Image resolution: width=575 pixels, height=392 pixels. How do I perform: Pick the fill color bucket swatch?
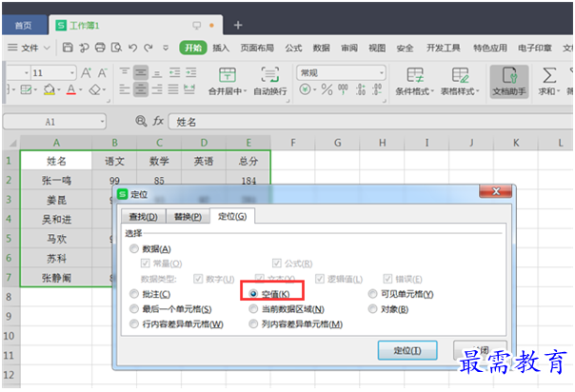(x=50, y=89)
